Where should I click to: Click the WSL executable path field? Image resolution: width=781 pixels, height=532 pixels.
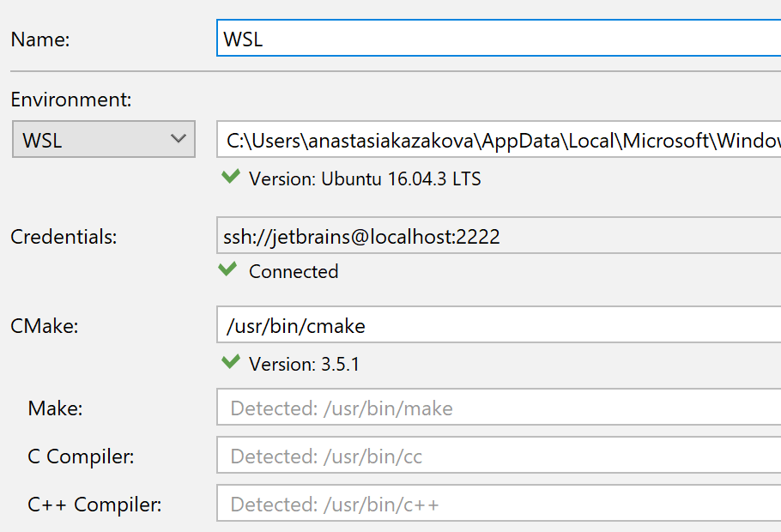pyautogui.click(x=499, y=140)
